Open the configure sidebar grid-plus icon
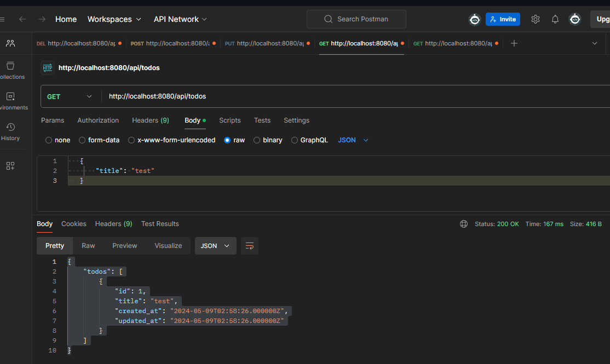610x364 pixels. pos(10,166)
